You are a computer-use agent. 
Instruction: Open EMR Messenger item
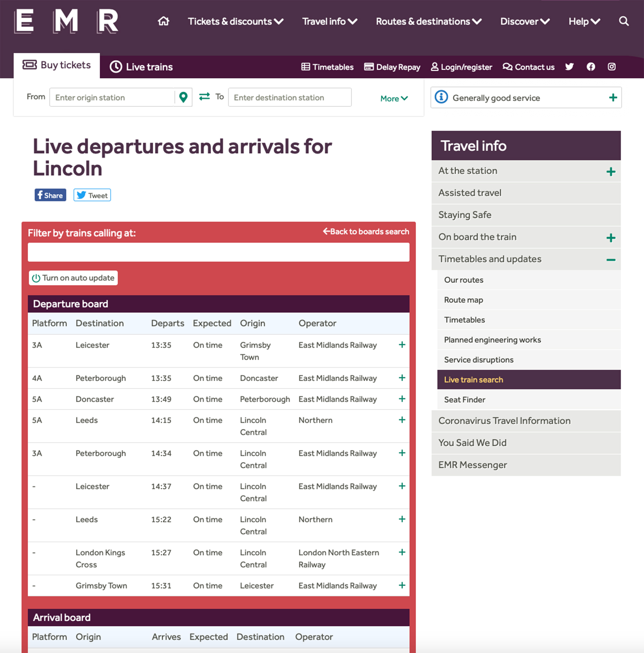(x=526, y=465)
